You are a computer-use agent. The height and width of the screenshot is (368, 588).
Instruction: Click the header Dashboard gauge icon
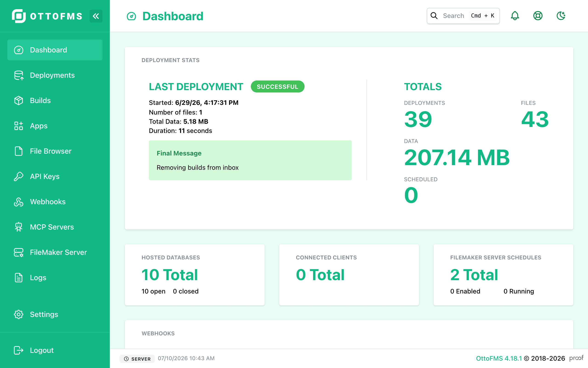click(131, 16)
